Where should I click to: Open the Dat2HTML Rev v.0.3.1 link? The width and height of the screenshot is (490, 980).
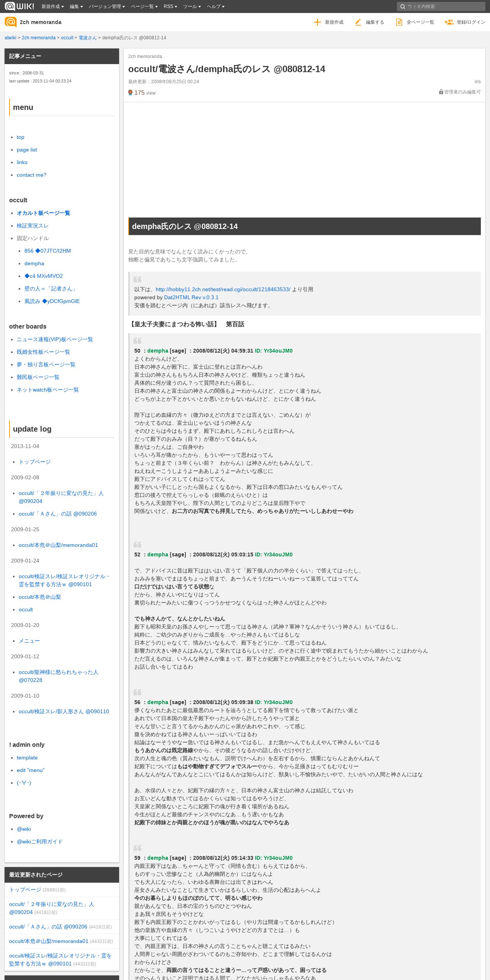coord(191,297)
